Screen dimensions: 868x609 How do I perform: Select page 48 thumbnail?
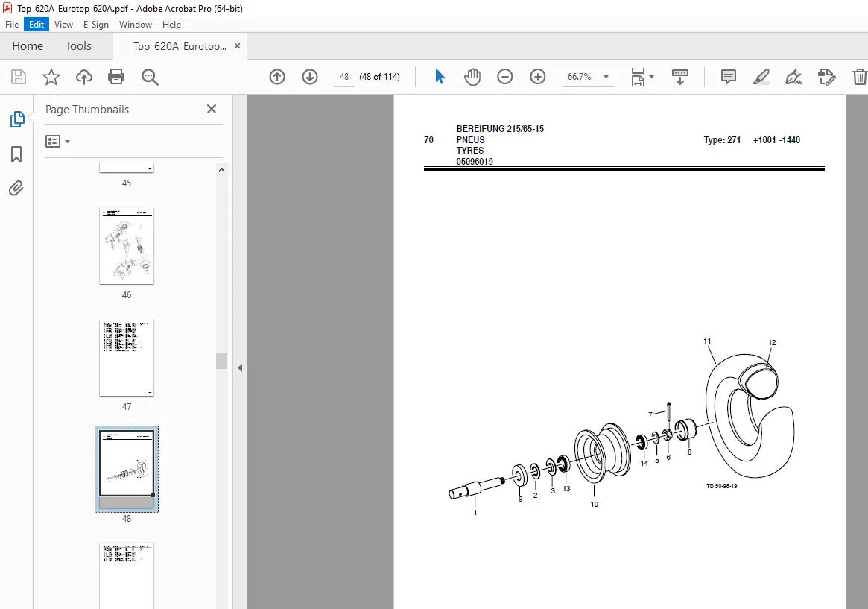(x=127, y=469)
